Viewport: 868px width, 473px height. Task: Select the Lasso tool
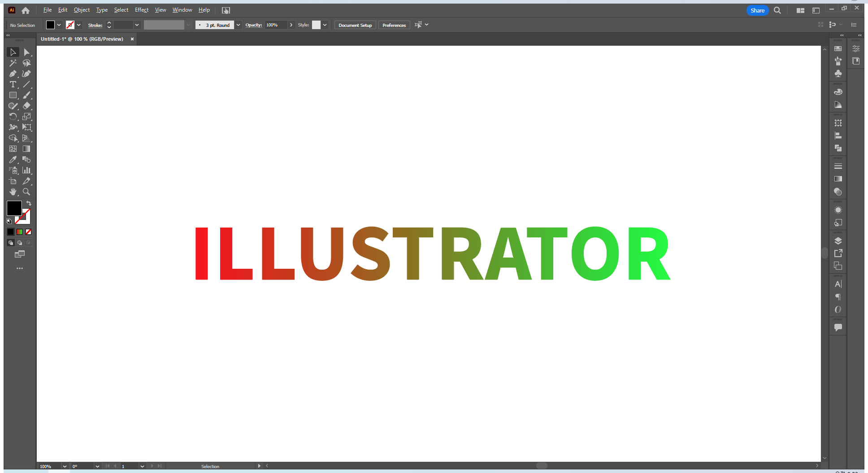pos(26,63)
